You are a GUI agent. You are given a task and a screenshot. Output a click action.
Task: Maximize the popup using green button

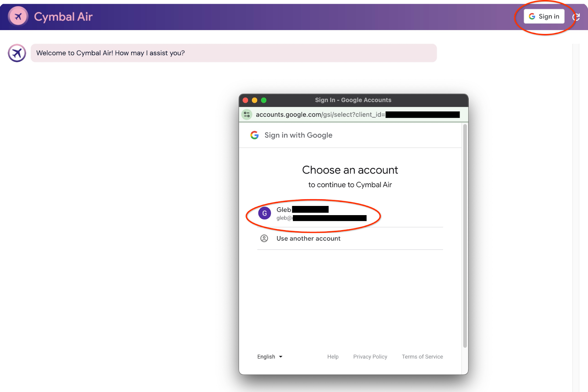point(263,100)
